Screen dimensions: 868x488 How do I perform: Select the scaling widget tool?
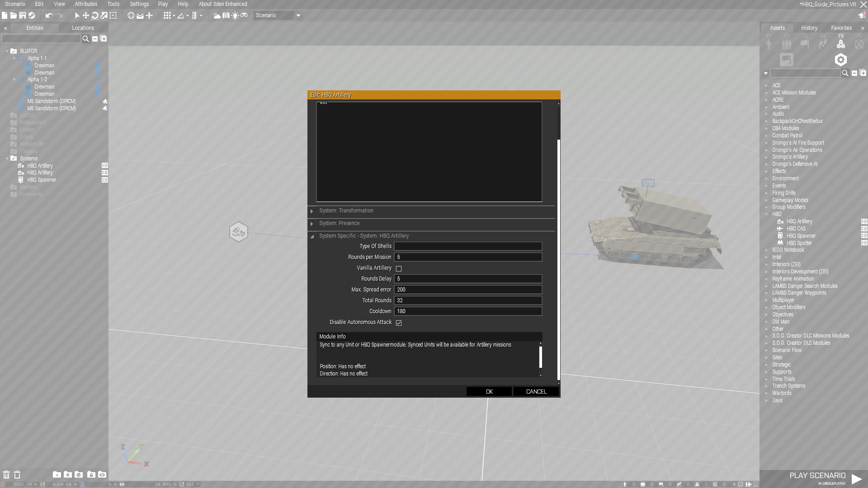pos(104,15)
